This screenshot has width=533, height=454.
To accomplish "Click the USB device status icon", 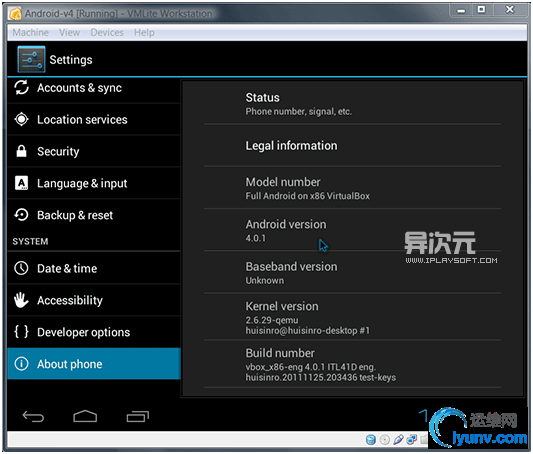I will coord(398,439).
